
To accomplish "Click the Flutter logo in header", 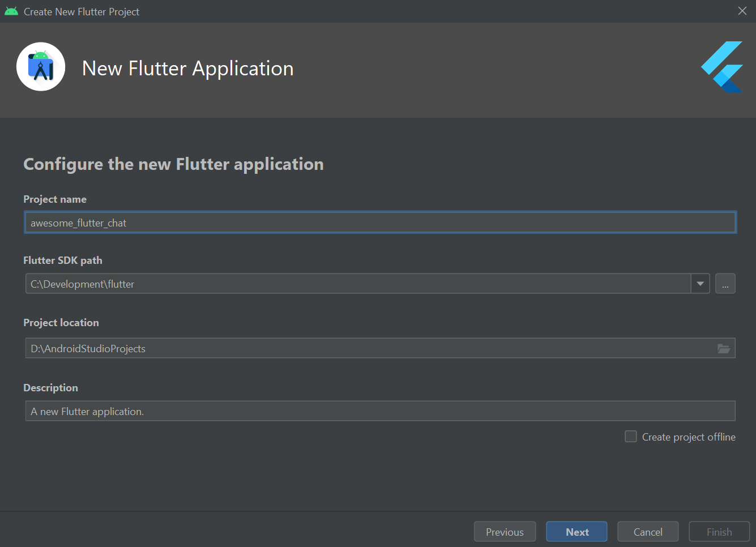I will coord(721,67).
